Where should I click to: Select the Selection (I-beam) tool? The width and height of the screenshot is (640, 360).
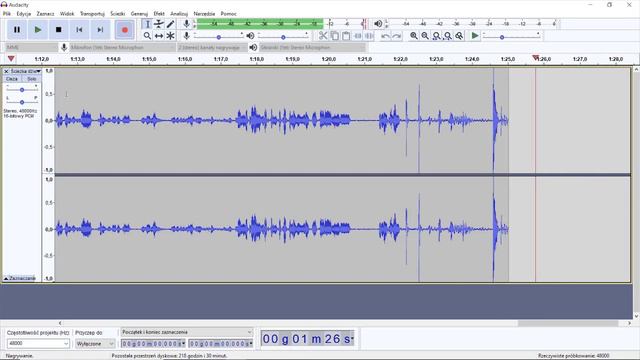tap(147, 24)
